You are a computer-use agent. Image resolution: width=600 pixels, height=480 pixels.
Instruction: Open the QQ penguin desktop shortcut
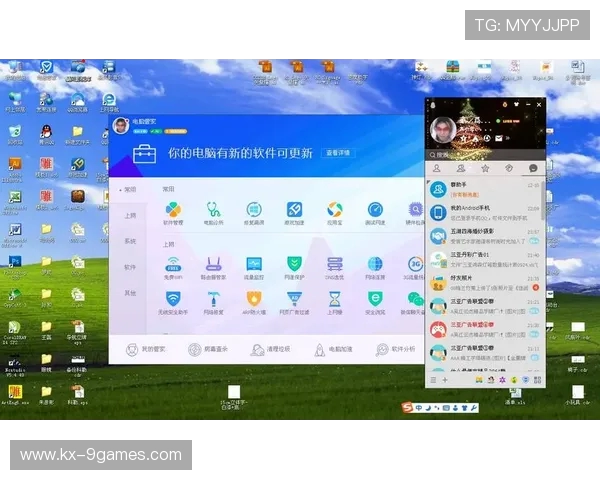coord(46,136)
